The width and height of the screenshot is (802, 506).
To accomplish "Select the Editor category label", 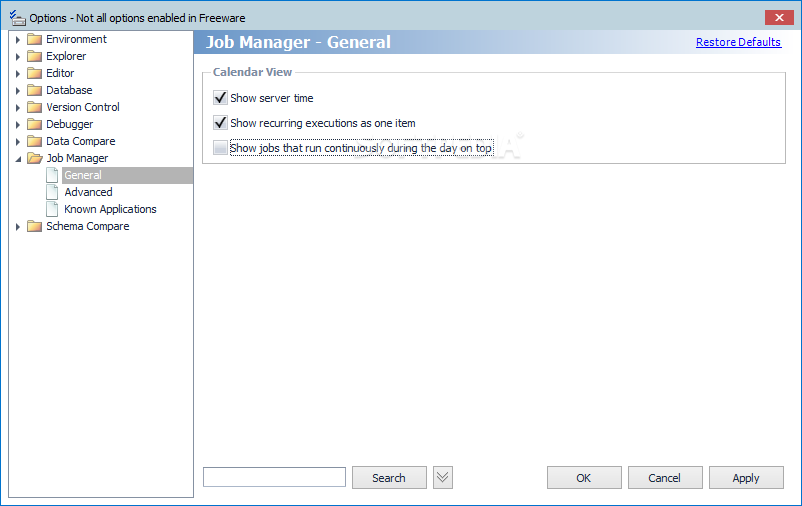I will point(60,73).
